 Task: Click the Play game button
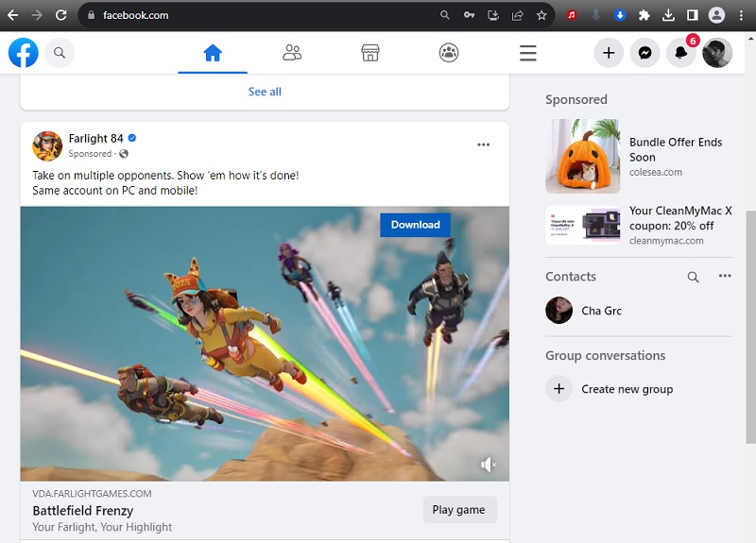(459, 510)
